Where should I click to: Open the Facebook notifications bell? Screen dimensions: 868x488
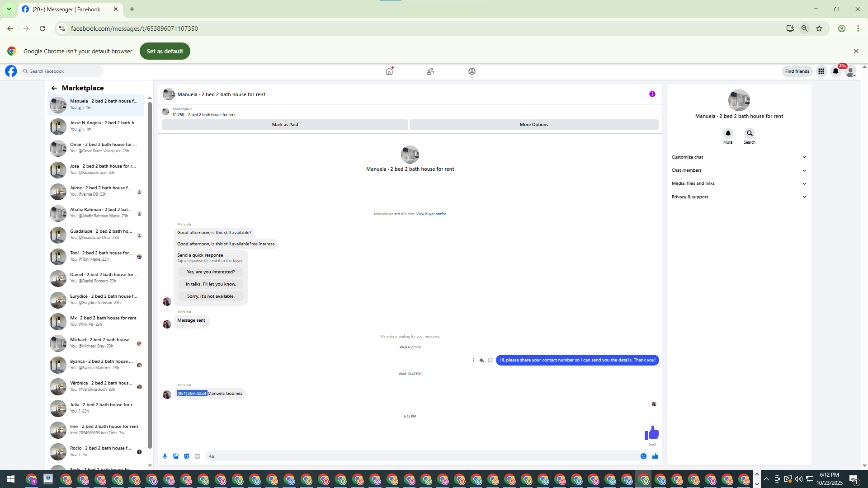point(836,71)
